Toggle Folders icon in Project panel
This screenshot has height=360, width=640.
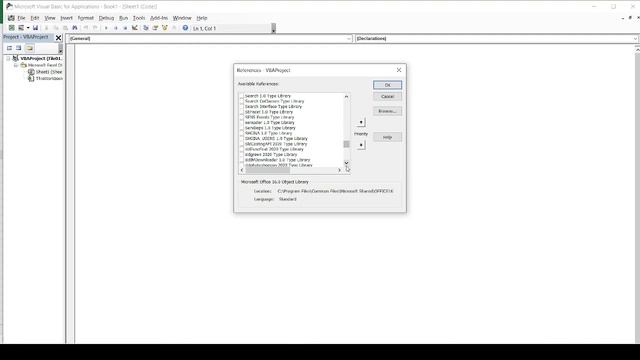point(29,48)
